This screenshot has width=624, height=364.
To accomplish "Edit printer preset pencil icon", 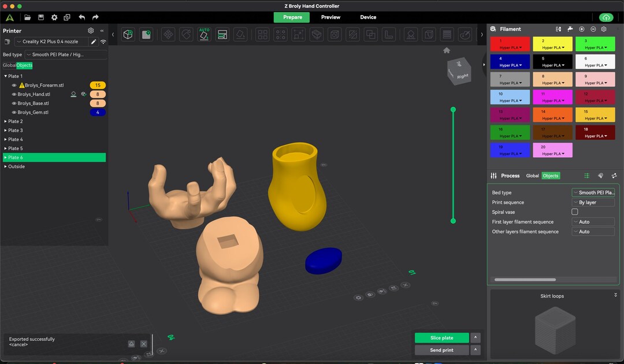I will 94,42.
